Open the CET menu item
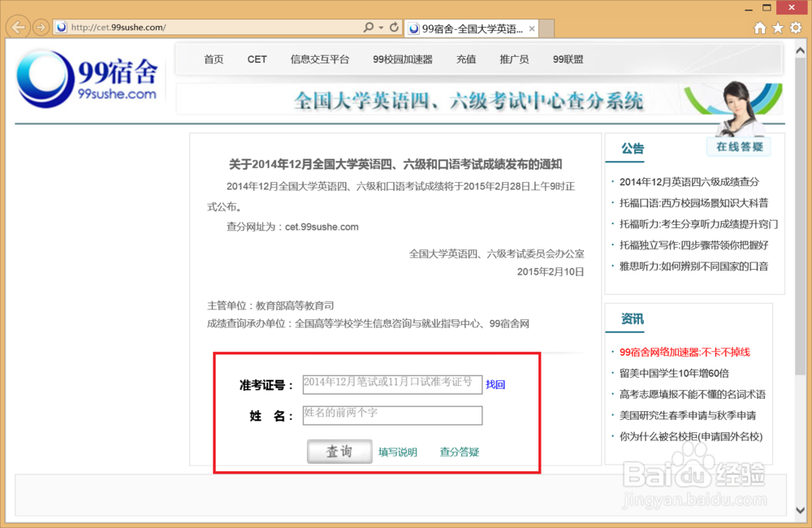 pyautogui.click(x=257, y=59)
